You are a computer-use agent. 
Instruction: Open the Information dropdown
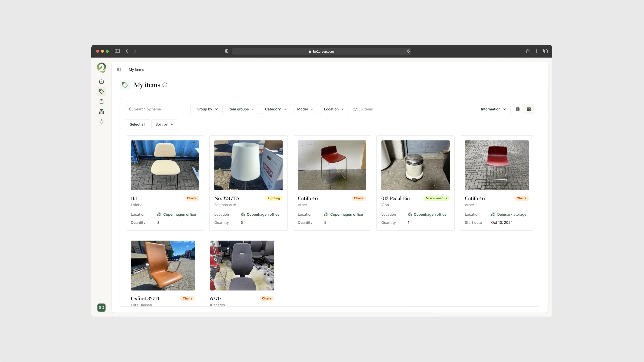tap(493, 109)
